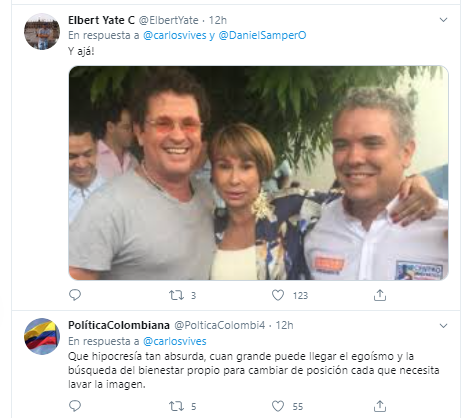
Task: Visit the Elbert Yate C display name
Action: 101,20
